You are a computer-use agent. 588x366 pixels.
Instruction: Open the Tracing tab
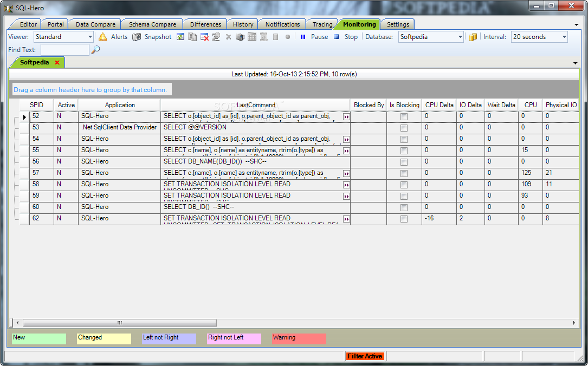coord(322,24)
